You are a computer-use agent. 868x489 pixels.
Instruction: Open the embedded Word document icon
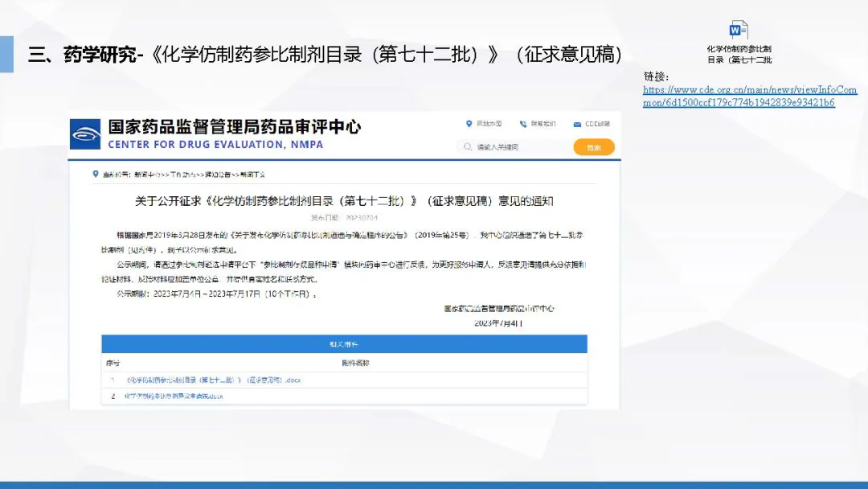coord(738,31)
